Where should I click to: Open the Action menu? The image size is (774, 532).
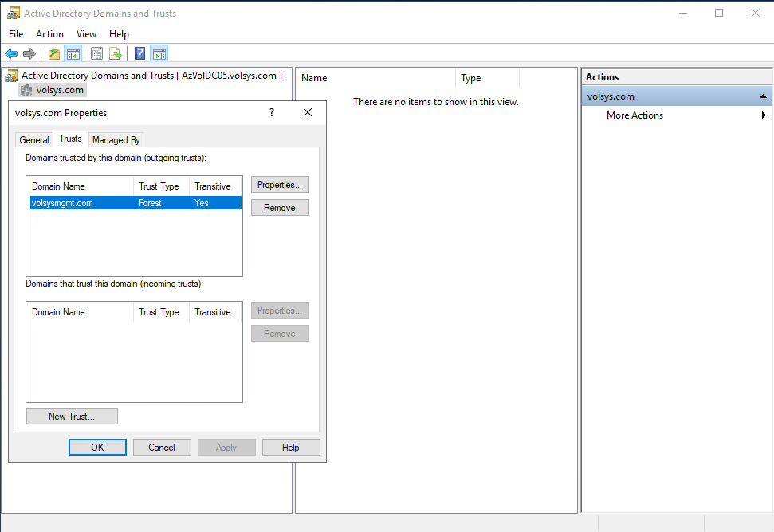click(49, 34)
